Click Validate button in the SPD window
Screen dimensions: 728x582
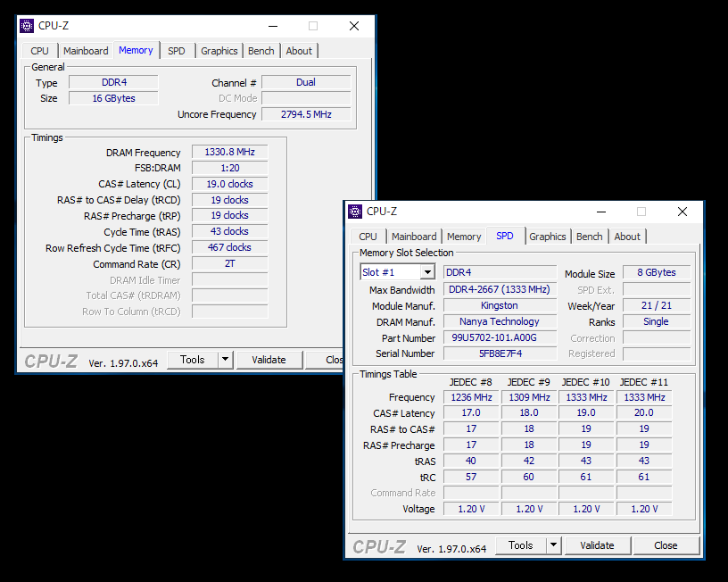(x=598, y=545)
